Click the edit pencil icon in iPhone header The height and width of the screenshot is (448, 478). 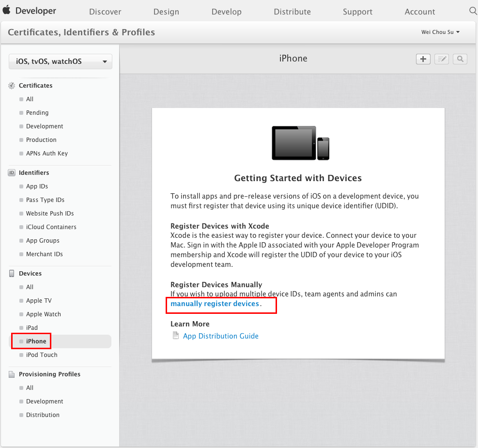(x=441, y=59)
